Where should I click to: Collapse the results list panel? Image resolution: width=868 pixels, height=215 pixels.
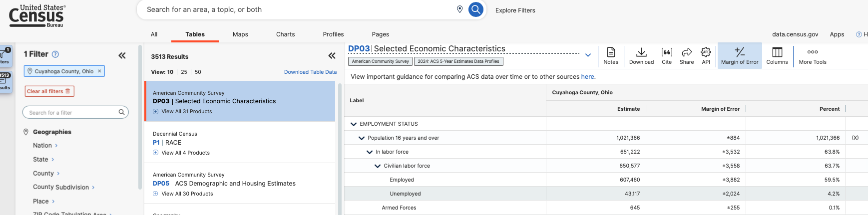tap(332, 55)
